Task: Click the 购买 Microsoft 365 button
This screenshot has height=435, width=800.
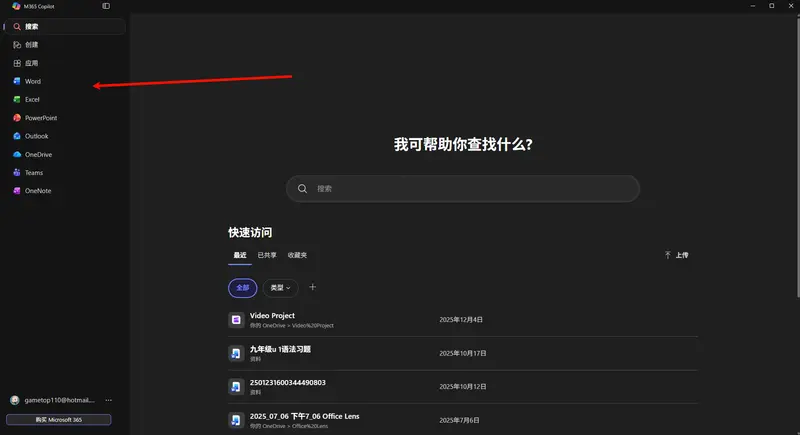Action: pyautogui.click(x=59, y=420)
